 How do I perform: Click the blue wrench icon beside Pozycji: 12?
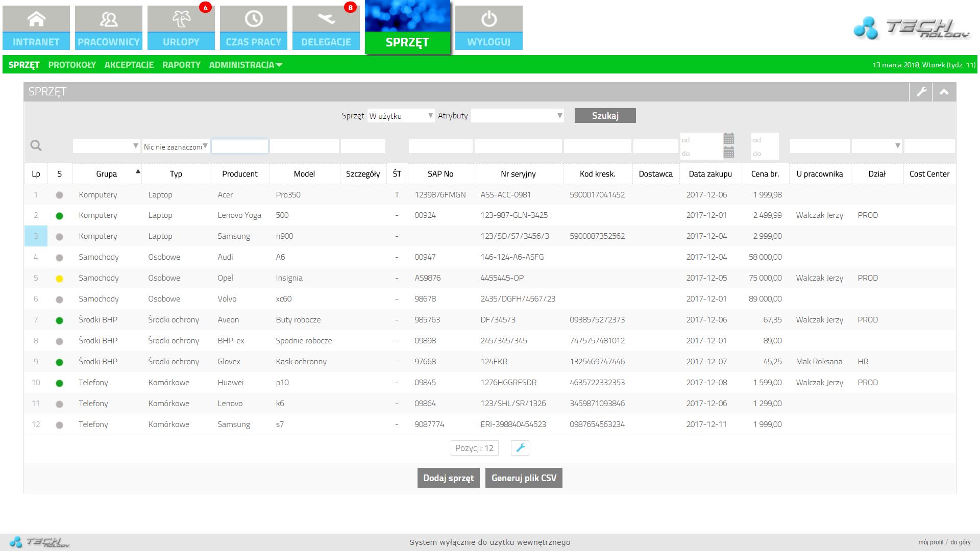pyautogui.click(x=520, y=448)
